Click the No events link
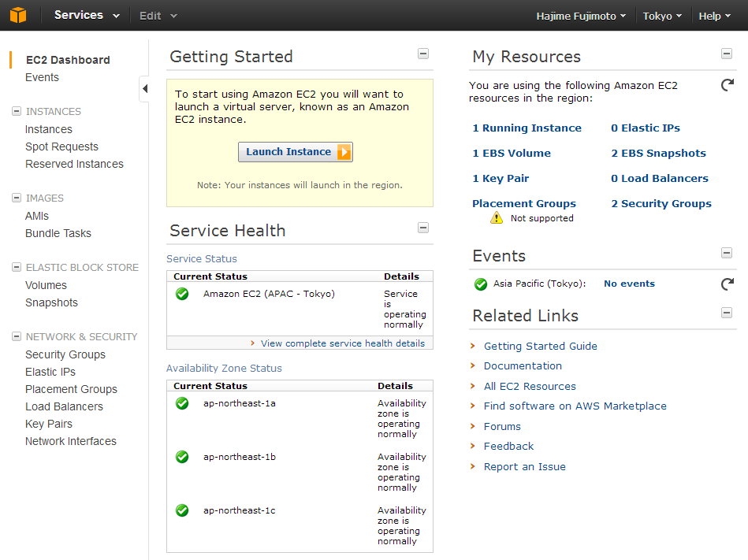The width and height of the screenshot is (748, 560). (x=629, y=284)
